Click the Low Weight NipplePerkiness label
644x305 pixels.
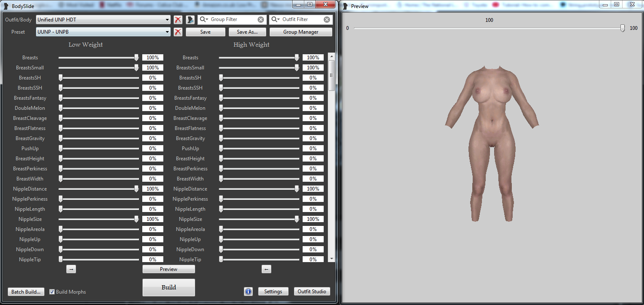coord(30,199)
